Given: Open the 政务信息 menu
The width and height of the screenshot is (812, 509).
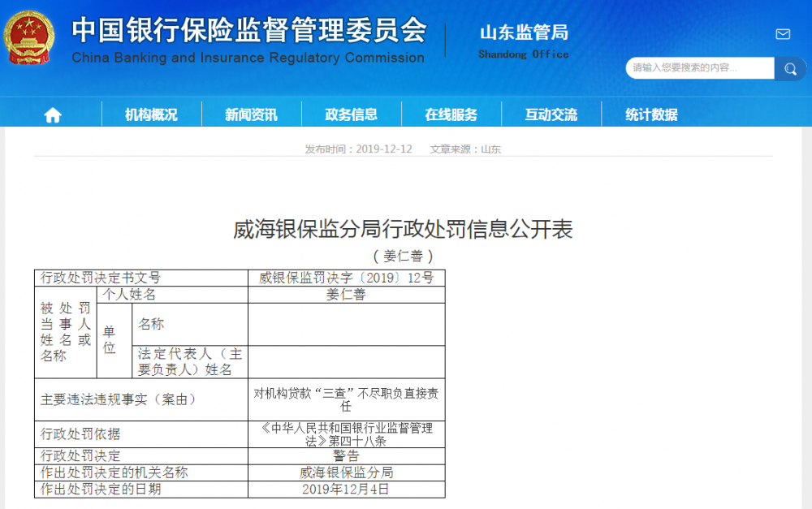Looking at the screenshot, I should click(x=352, y=114).
